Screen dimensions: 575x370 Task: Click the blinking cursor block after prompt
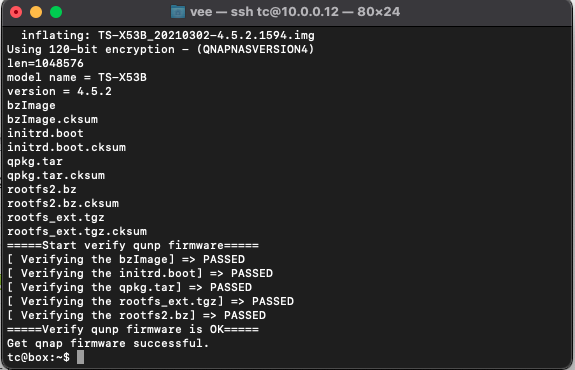coord(80,357)
